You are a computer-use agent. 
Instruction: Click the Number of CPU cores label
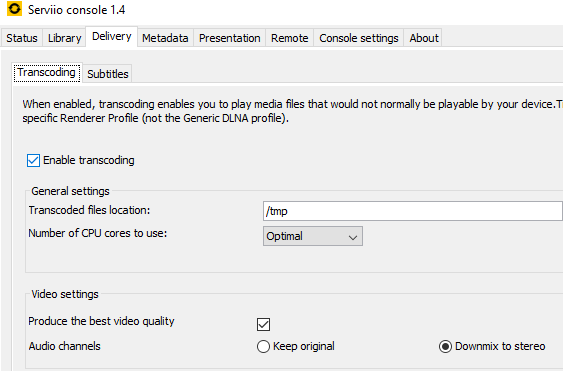98,233
